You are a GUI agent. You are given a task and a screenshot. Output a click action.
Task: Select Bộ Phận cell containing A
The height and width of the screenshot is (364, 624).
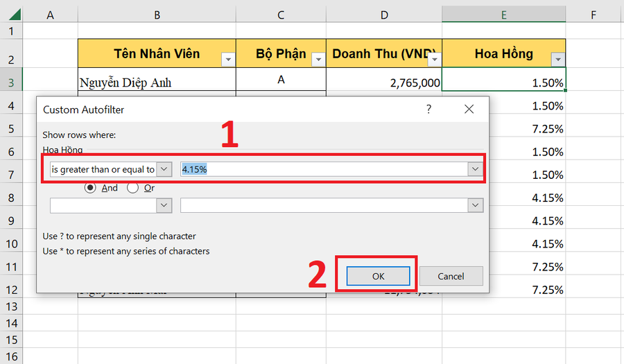[x=281, y=79]
